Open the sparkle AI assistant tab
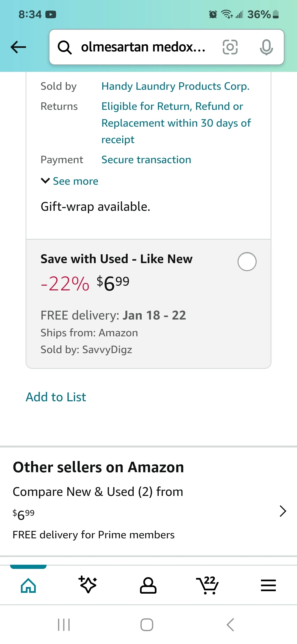 coord(88,584)
